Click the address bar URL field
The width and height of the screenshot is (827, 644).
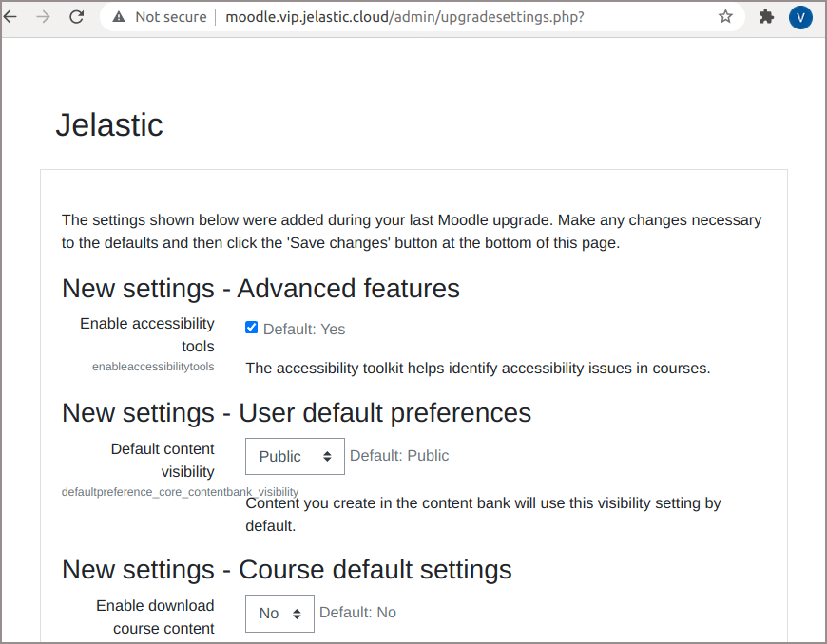pos(405,17)
